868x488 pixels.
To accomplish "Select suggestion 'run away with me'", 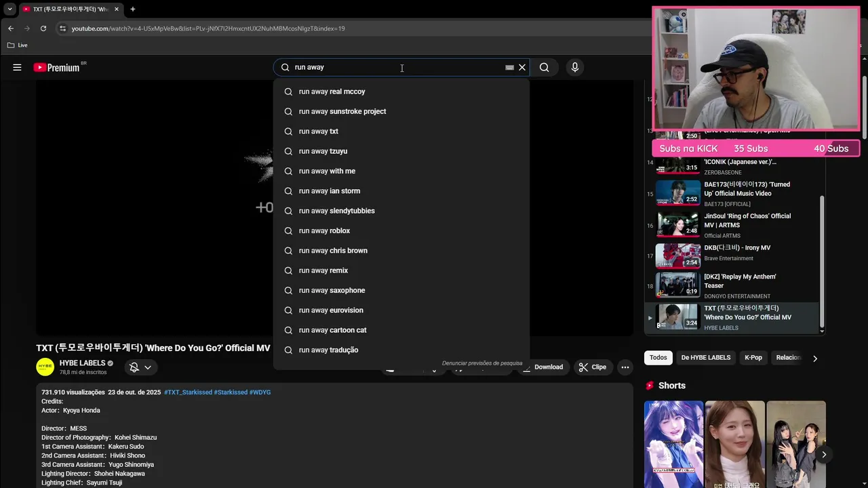I will click(x=401, y=171).
